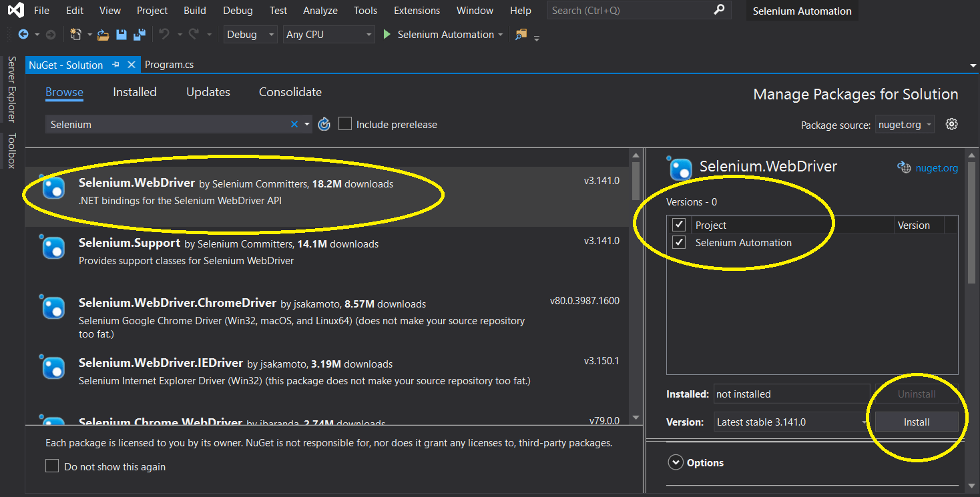This screenshot has width=980, height=497.
Task: Click the Visual Studio logo icon
Action: pyautogui.click(x=16, y=11)
